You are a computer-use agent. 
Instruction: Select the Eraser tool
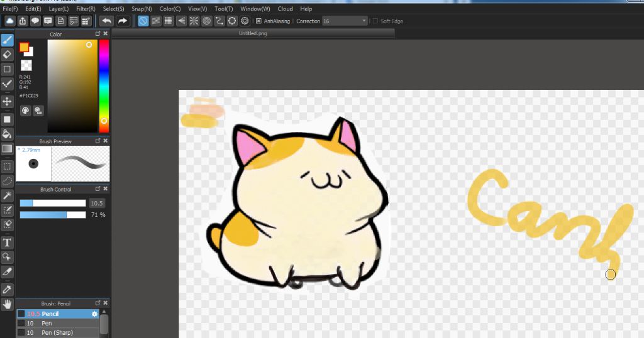tap(7, 55)
